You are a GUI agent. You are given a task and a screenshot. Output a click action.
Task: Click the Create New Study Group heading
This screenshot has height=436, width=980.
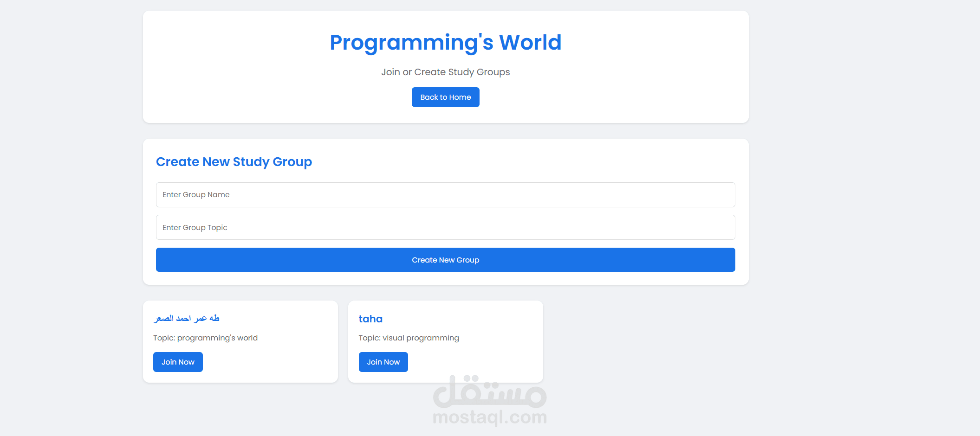tap(234, 162)
